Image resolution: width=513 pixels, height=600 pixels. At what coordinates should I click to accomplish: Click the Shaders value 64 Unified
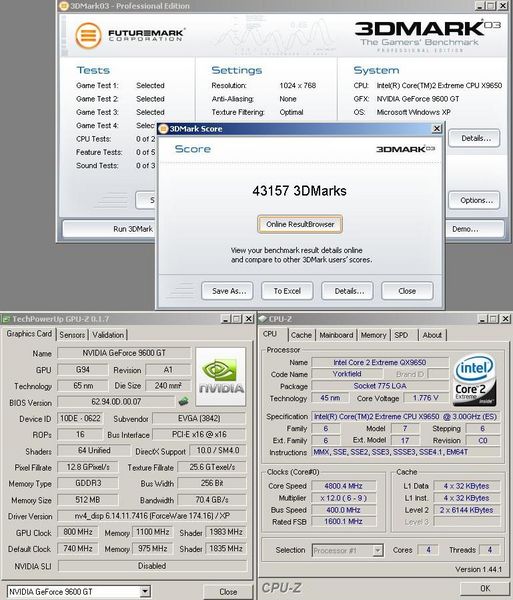(94, 451)
